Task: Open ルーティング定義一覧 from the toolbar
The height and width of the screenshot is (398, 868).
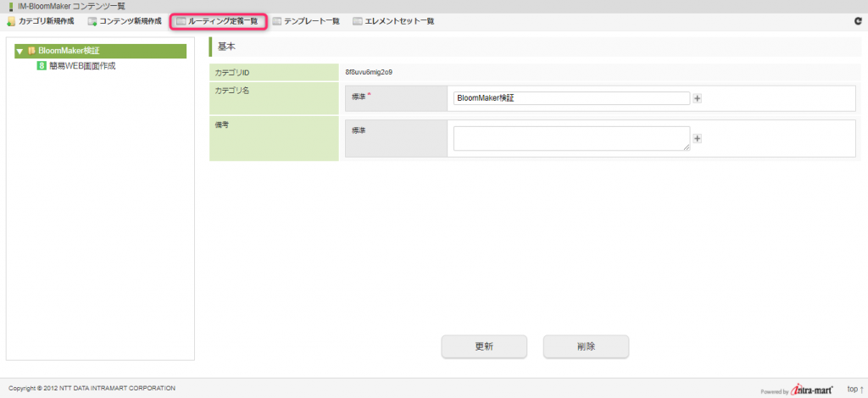Action: (x=218, y=21)
